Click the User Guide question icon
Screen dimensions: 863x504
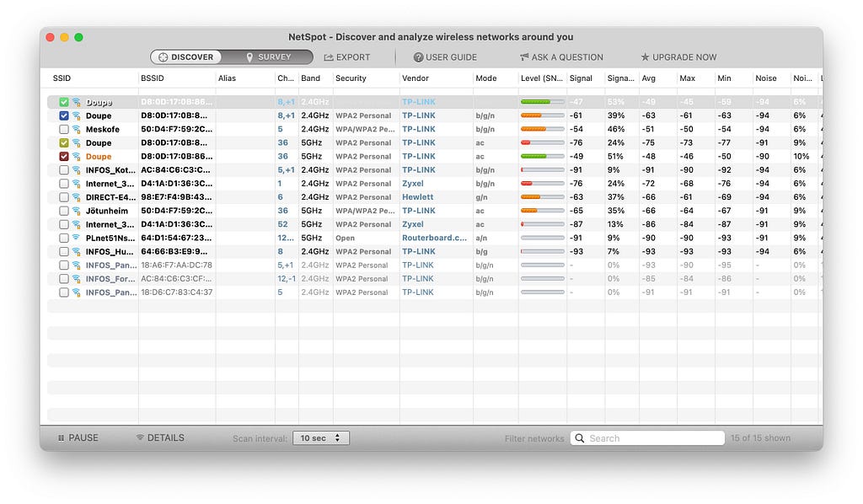(418, 57)
